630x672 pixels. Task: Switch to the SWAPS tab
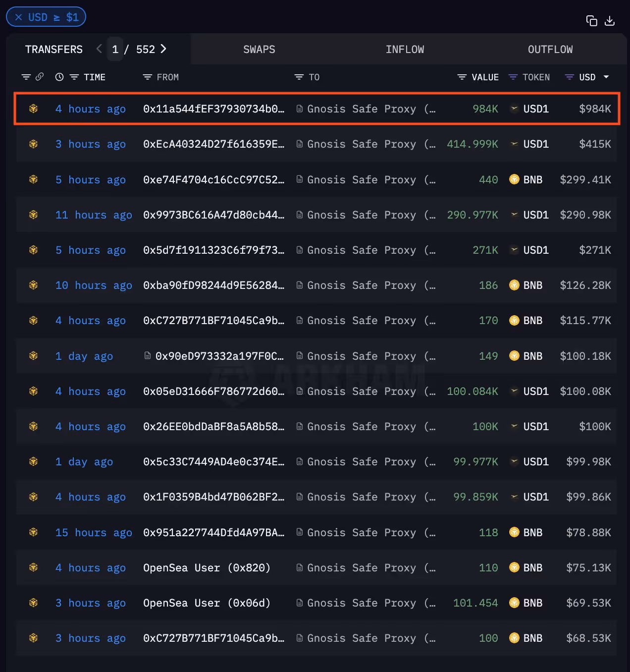coord(259,49)
